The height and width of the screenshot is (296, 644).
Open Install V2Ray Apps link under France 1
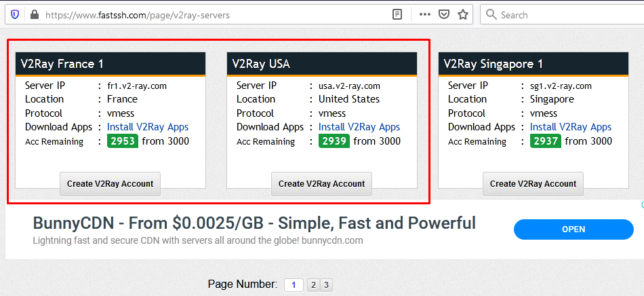pos(148,127)
